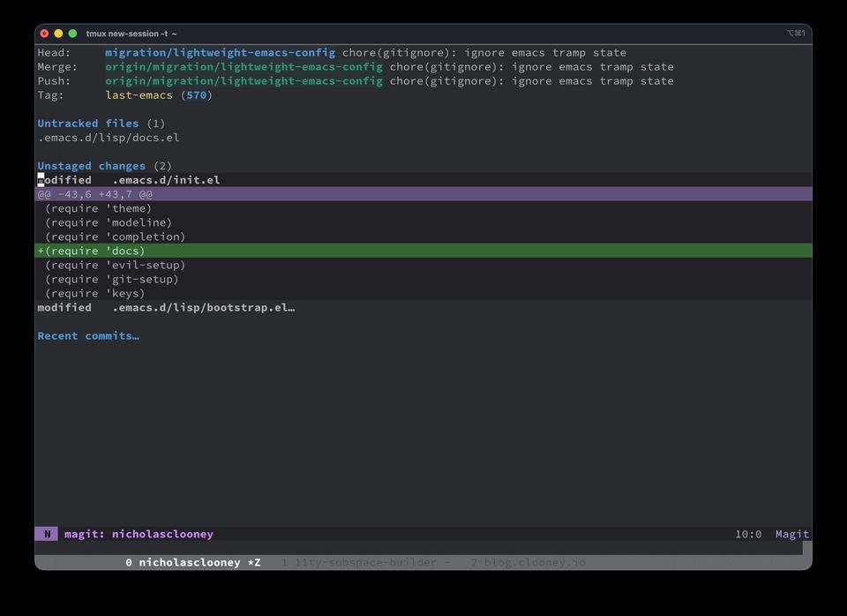Click the line (require 'modeline)

click(x=109, y=222)
